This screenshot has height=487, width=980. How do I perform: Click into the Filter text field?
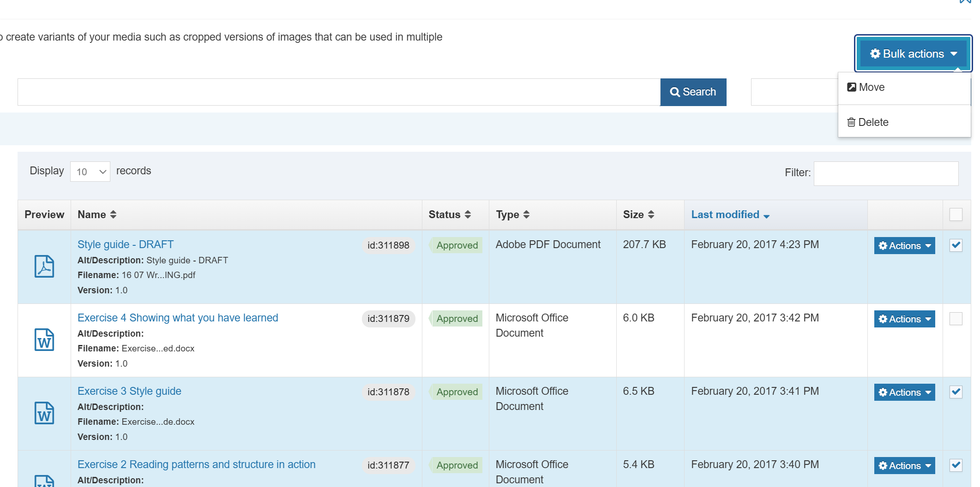tap(885, 173)
